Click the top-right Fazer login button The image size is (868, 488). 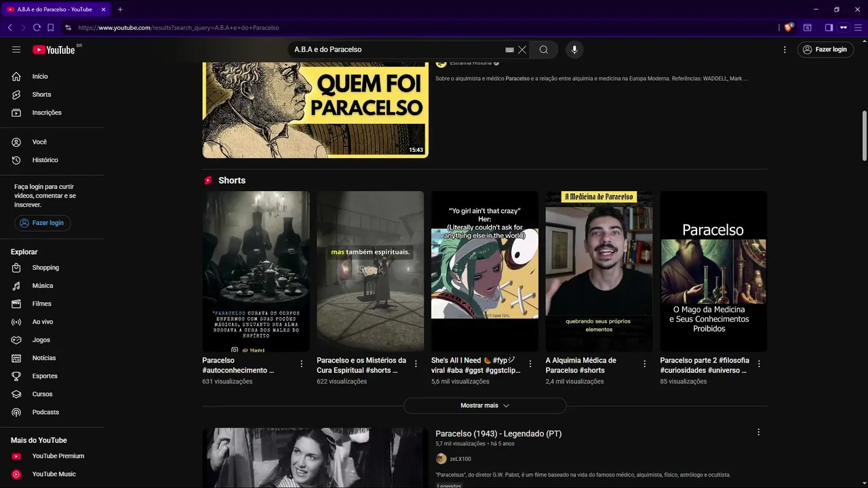pos(825,49)
